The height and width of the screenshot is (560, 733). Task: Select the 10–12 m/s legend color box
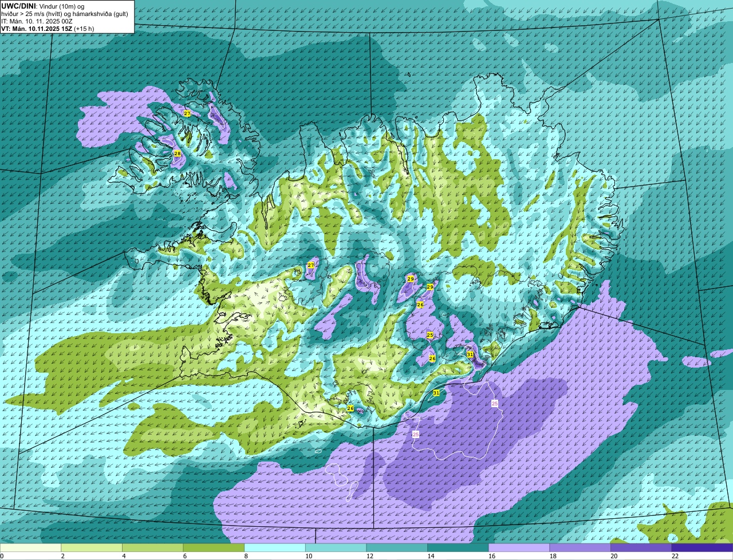coord(336,548)
